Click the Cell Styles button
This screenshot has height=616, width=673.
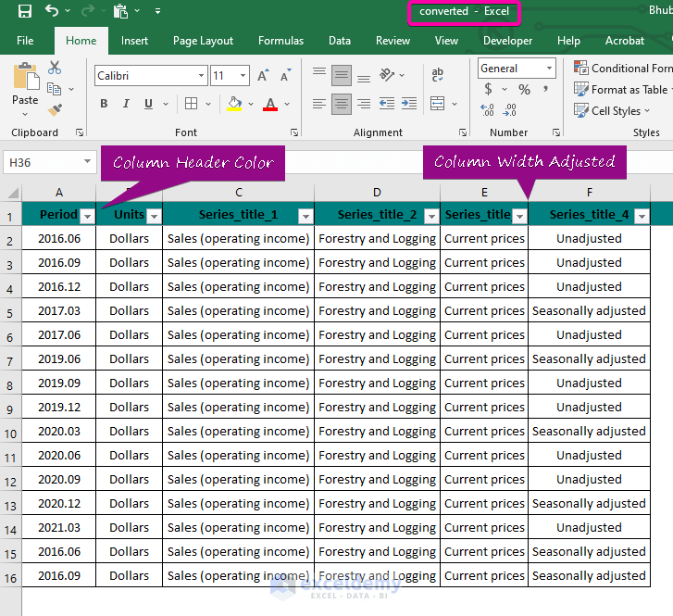615,111
